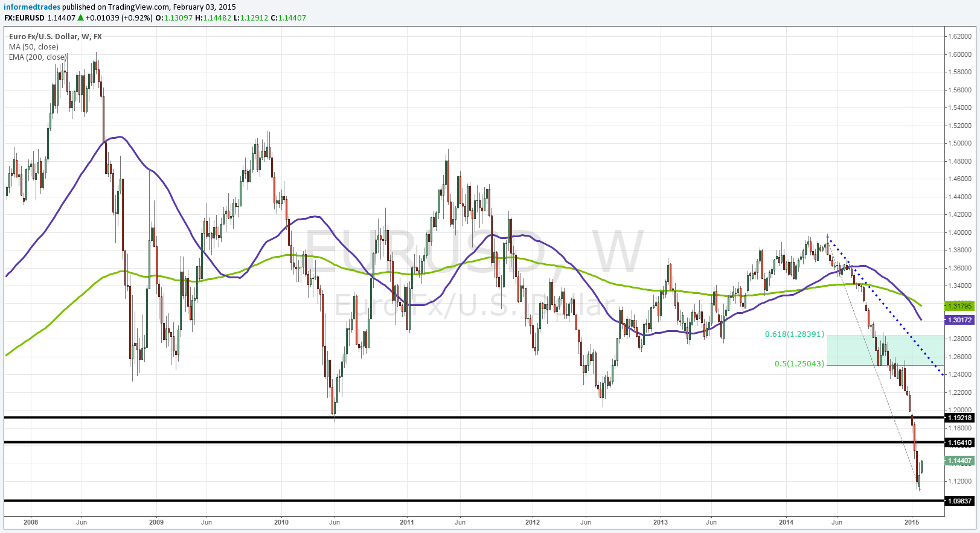Viewport: 980px width, 533px height.
Task: Click the 2012 time axis label
Action: [533, 522]
